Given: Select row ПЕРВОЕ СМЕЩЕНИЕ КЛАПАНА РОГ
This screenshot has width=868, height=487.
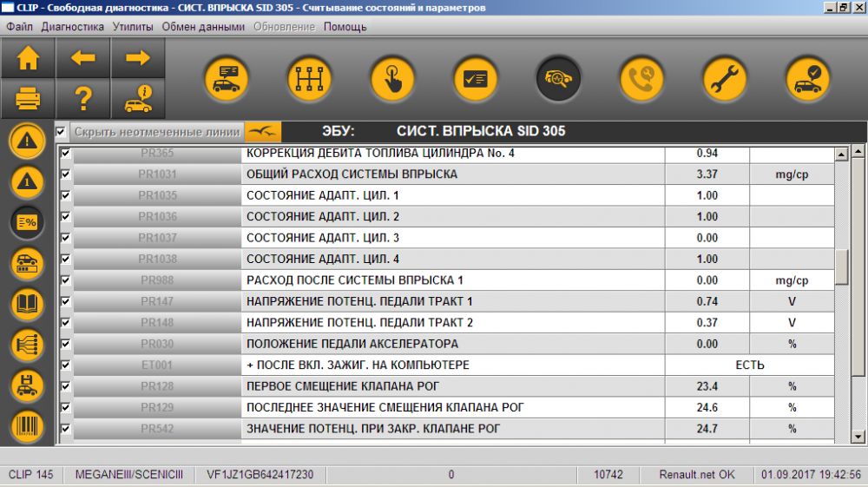Looking at the screenshot, I should (453, 386).
